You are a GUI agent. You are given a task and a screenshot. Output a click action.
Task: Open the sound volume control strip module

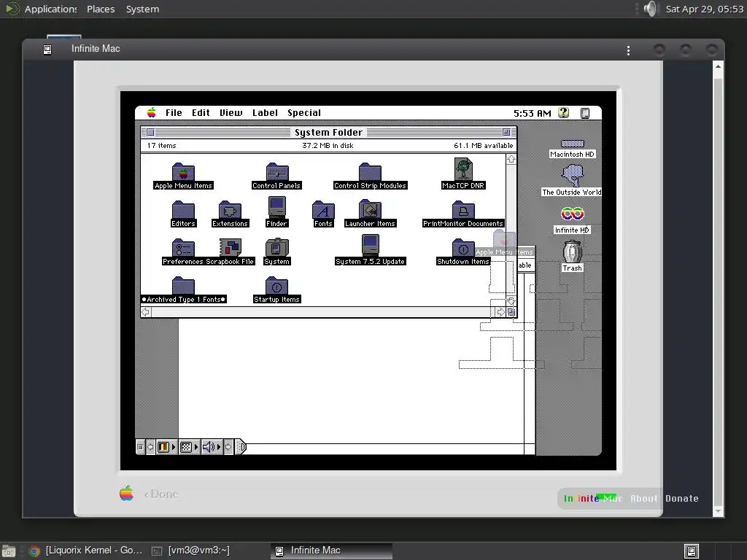[x=212, y=447]
